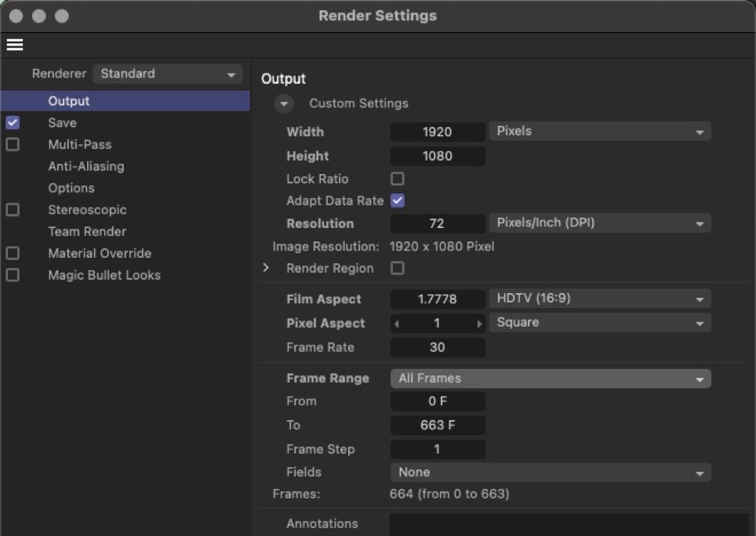Click the Width input field
756x536 pixels.
tap(437, 132)
